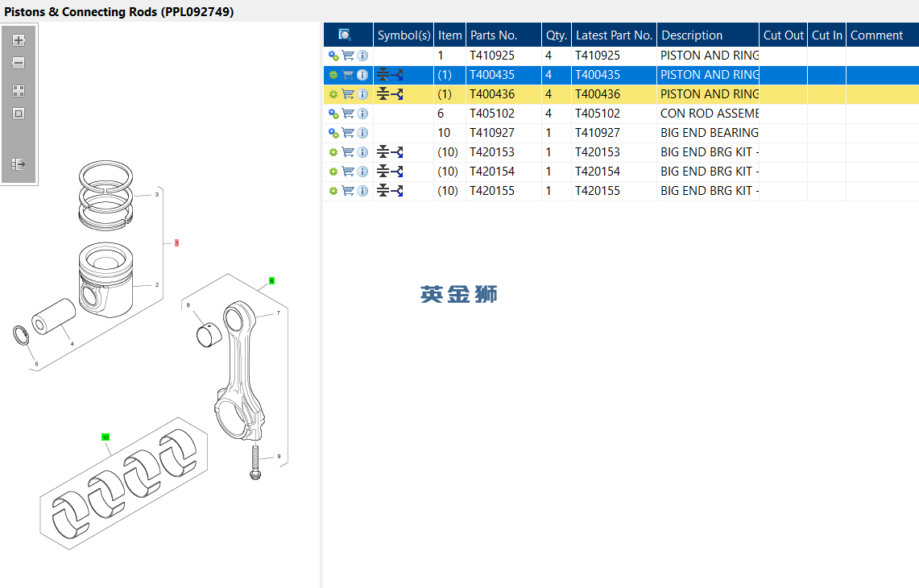This screenshot has width=919, height=588.
Task: Add T420153 to cart
Action: pos(348,152)
